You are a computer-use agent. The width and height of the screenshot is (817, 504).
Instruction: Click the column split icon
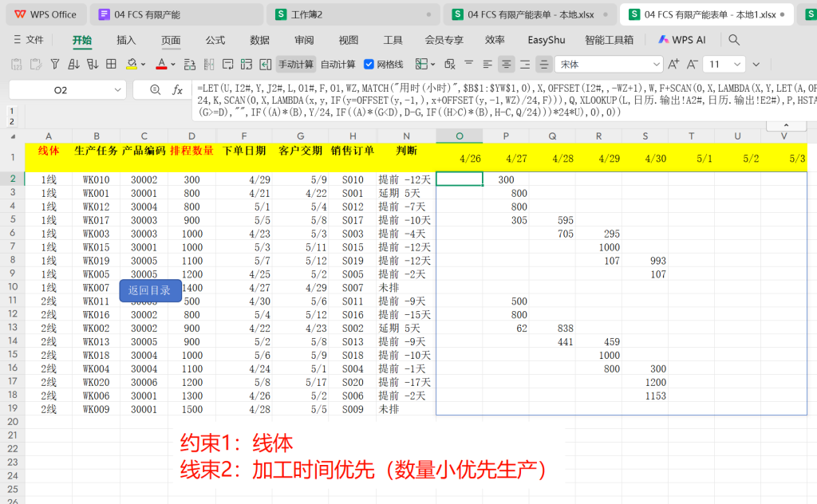tap(209, 64)
